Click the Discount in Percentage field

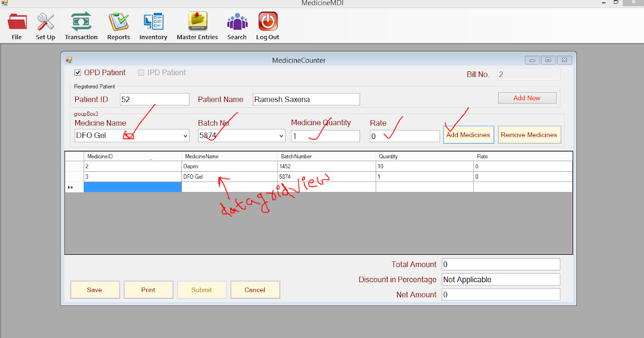[500, 279]
